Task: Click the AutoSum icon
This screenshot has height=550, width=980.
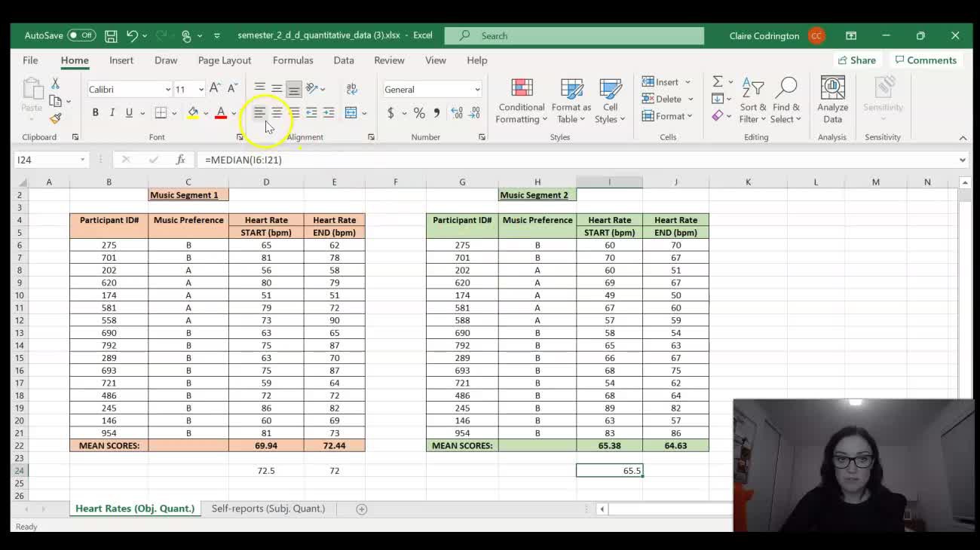Action: coord(716,81)
